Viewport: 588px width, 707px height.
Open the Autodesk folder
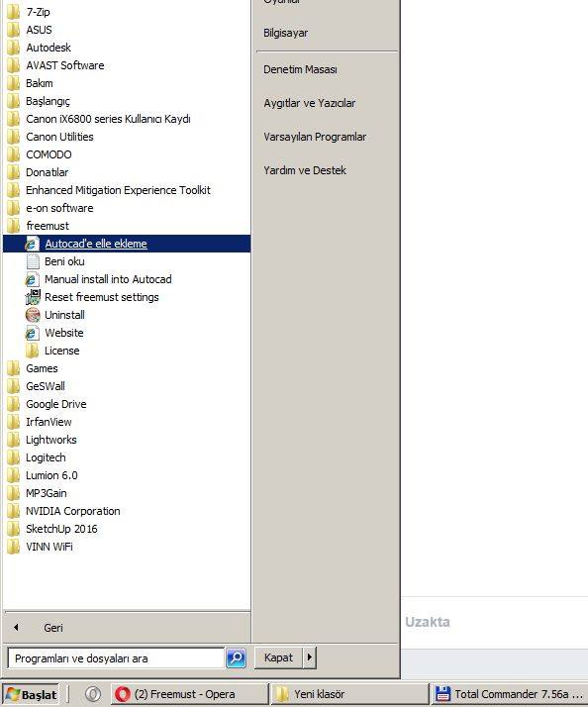click(49, 48)
